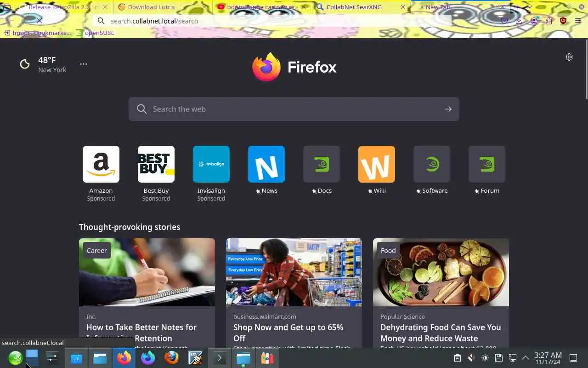
Task: Click the page's vertical scrollbar
Action: click(x=586, y=69)
